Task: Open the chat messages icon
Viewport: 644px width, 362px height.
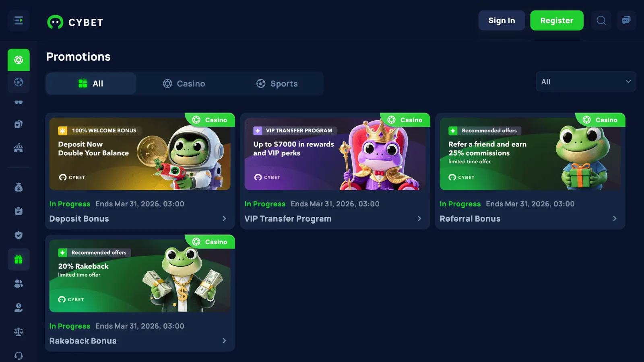Action: 626,21
